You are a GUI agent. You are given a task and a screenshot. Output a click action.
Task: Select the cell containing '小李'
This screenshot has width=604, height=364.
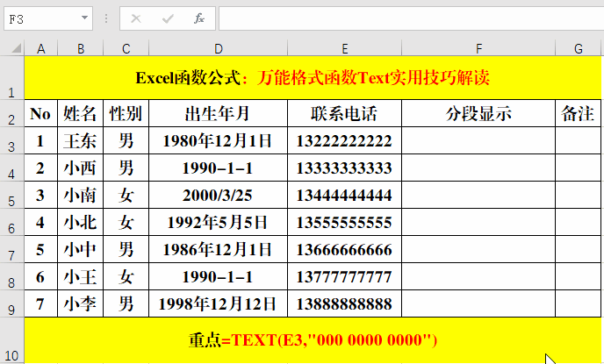(81, 304)
